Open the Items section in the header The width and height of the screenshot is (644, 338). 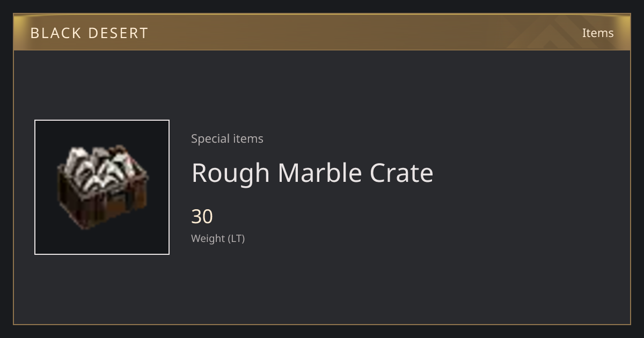point(598,33)
